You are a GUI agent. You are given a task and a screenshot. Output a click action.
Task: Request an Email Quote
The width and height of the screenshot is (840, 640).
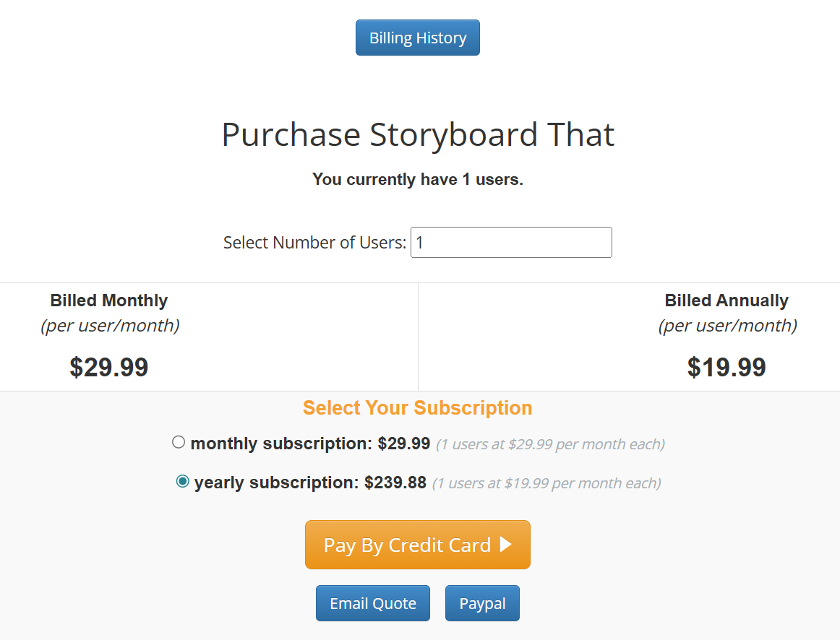click(x=373, y=603)
